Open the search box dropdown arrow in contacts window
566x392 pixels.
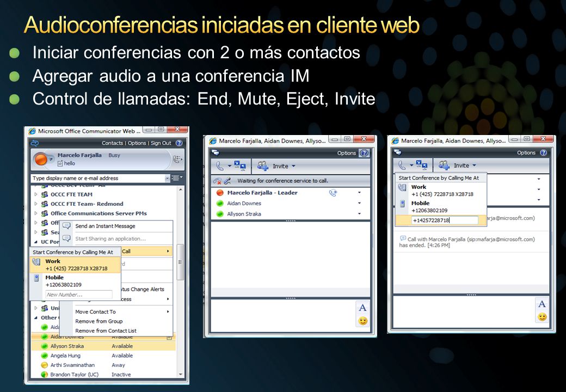167,179
